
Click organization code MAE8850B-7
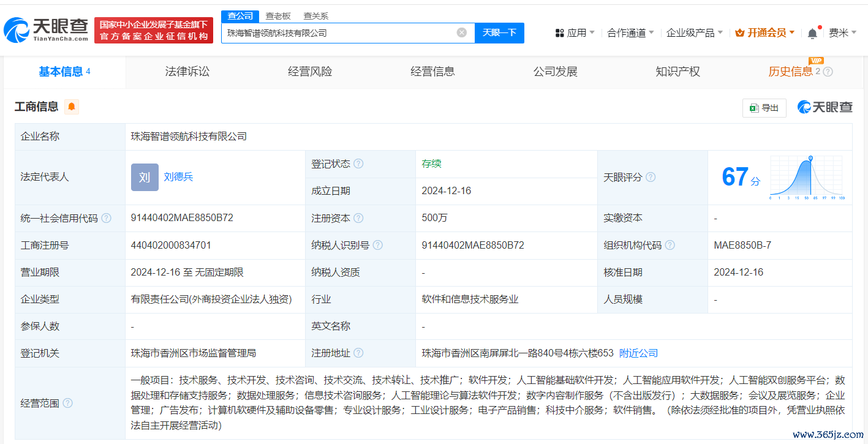point(742,245)
